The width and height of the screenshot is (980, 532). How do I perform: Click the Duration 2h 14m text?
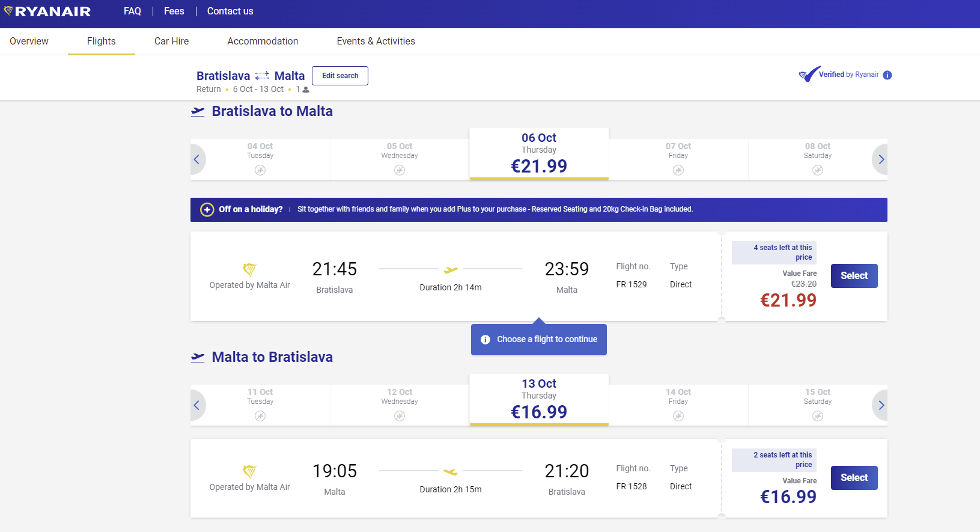(x=451, y=287)
